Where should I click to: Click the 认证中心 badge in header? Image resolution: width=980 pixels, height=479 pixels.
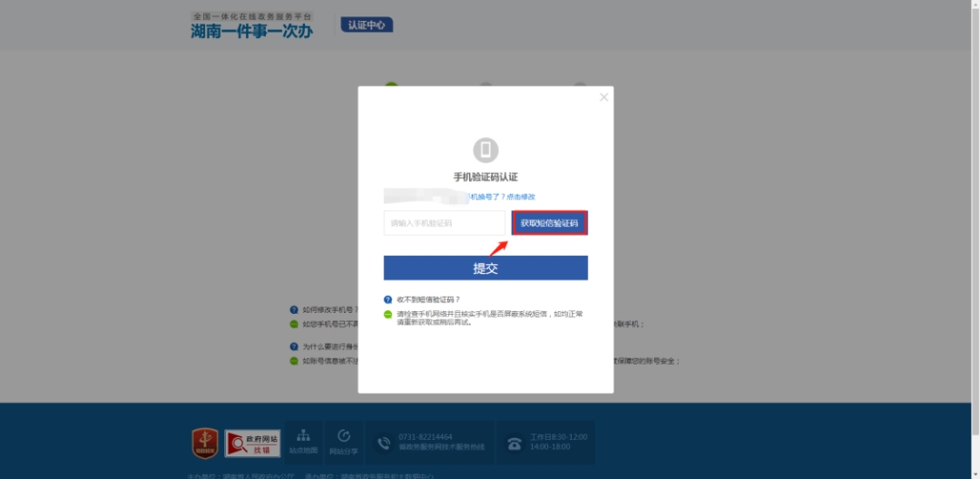coord(367,24)
